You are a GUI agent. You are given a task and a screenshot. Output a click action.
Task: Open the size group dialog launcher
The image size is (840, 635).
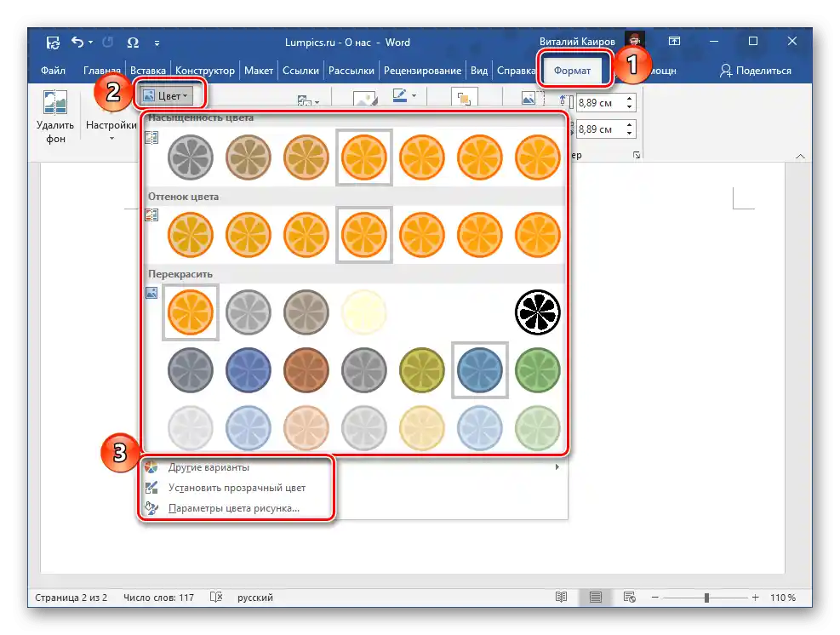coord(637,156)
